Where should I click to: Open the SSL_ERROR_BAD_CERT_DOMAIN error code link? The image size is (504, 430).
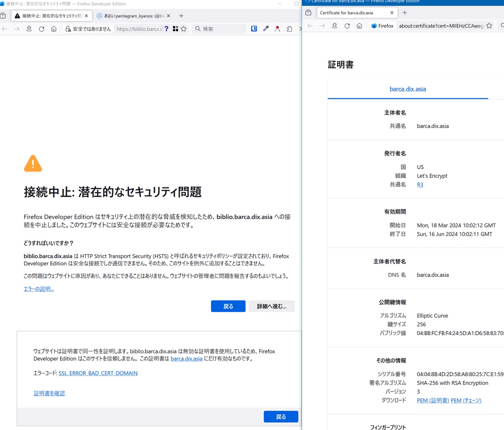coord(98,373)
